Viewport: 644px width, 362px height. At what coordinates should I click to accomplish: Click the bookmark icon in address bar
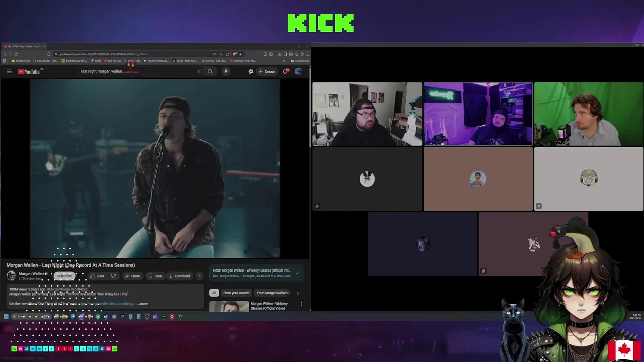point(49,54)
